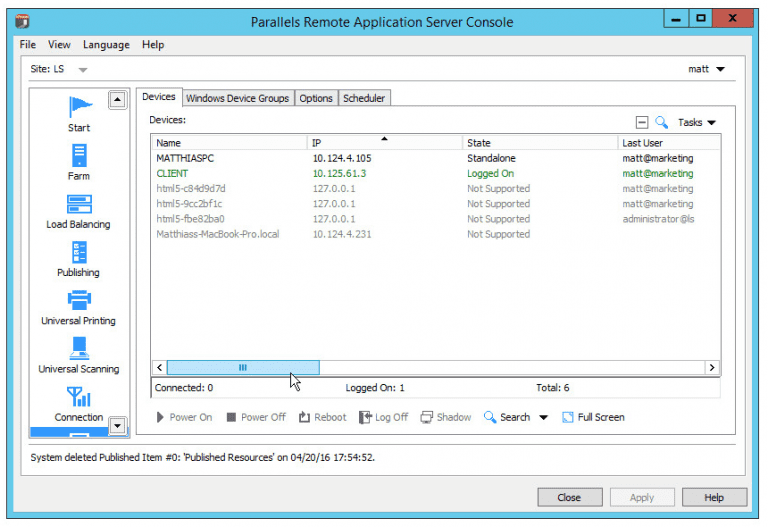Select the Connection category icon
The height and width of the screenshot is (527, 768).
click(x=79, y=397)
